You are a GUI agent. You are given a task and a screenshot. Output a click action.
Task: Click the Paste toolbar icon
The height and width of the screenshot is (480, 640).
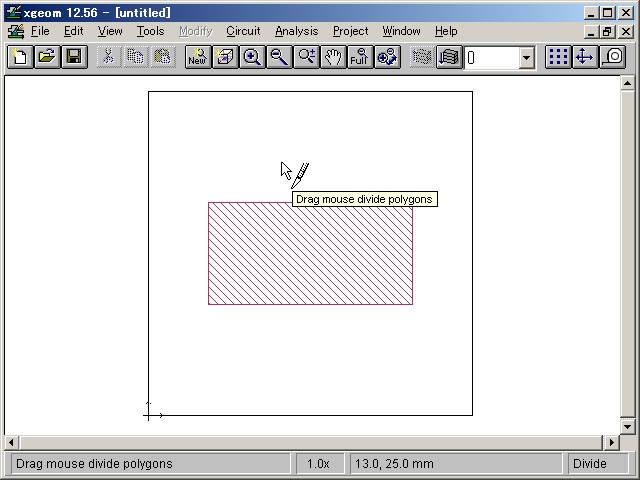point(162,57)
